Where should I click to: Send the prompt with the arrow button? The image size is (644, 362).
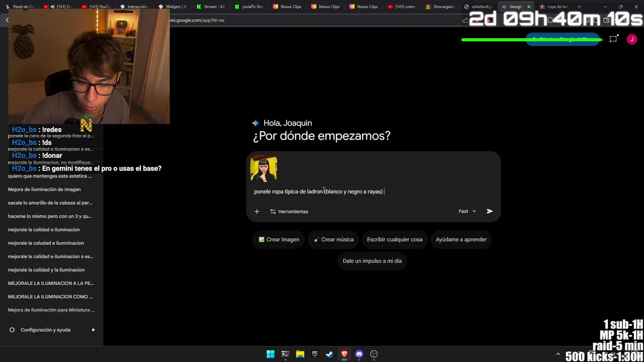(x=490, y=211)
